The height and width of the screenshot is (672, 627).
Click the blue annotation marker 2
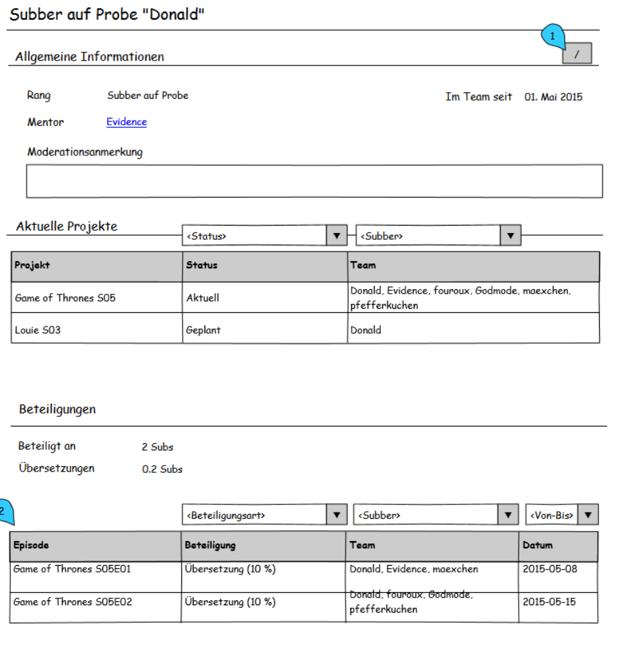click(x=5, y=511)
